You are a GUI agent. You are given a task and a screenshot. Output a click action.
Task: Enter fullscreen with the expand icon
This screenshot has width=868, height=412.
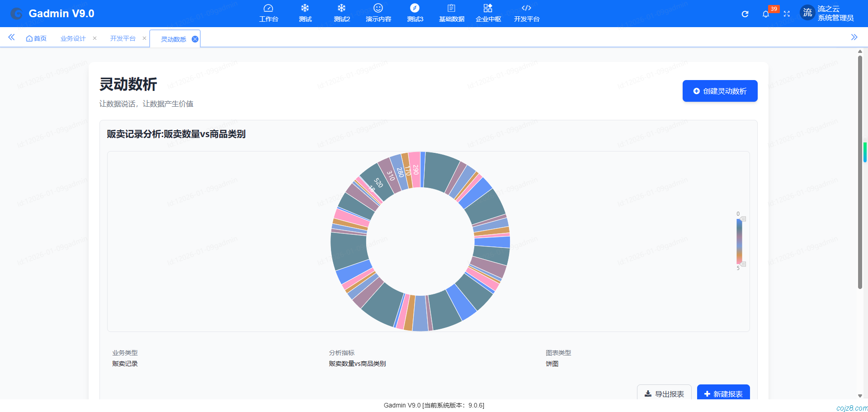[x=787, y=14]
